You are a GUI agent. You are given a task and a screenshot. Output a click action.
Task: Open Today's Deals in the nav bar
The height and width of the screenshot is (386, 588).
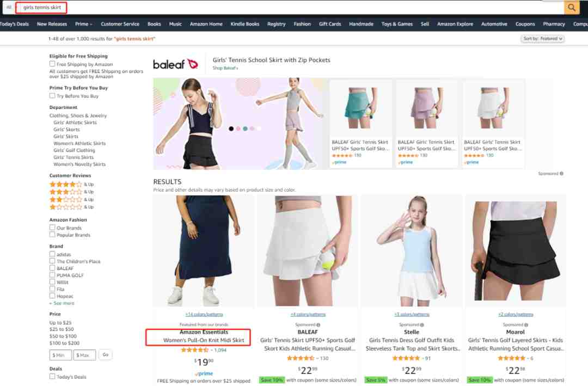(14, 24)
